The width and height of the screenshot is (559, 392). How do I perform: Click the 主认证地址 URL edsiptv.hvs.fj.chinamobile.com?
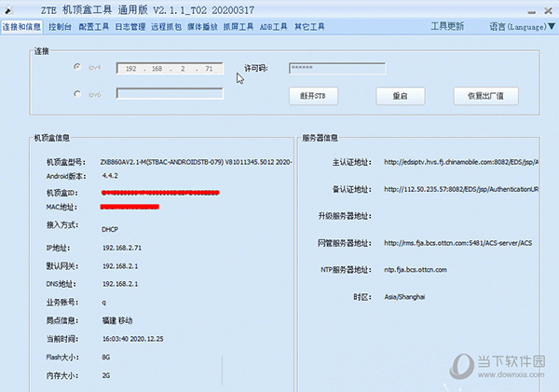tap(461, 162)
